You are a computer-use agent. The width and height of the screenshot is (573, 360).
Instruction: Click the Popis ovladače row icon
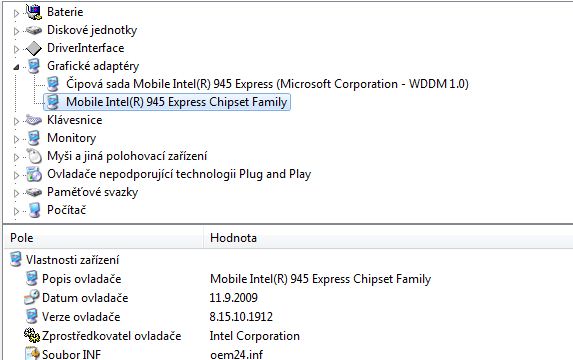(31, 278)
